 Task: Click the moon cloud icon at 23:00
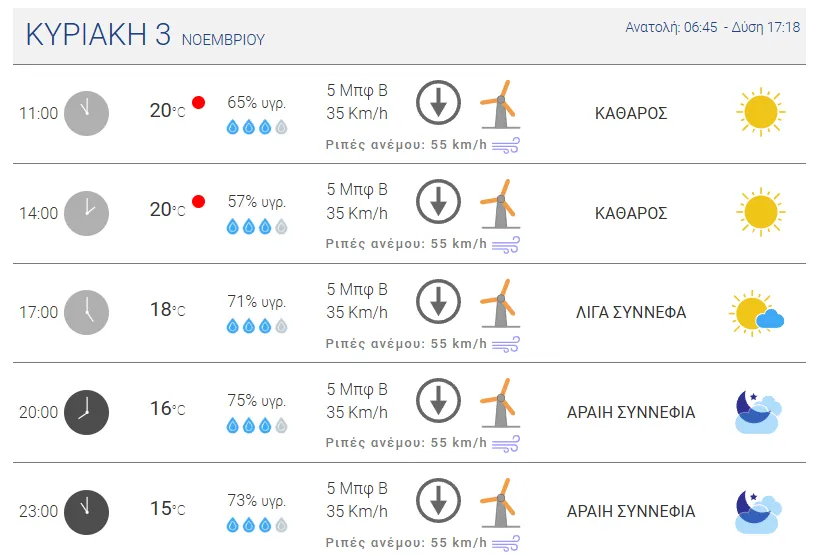757,511
